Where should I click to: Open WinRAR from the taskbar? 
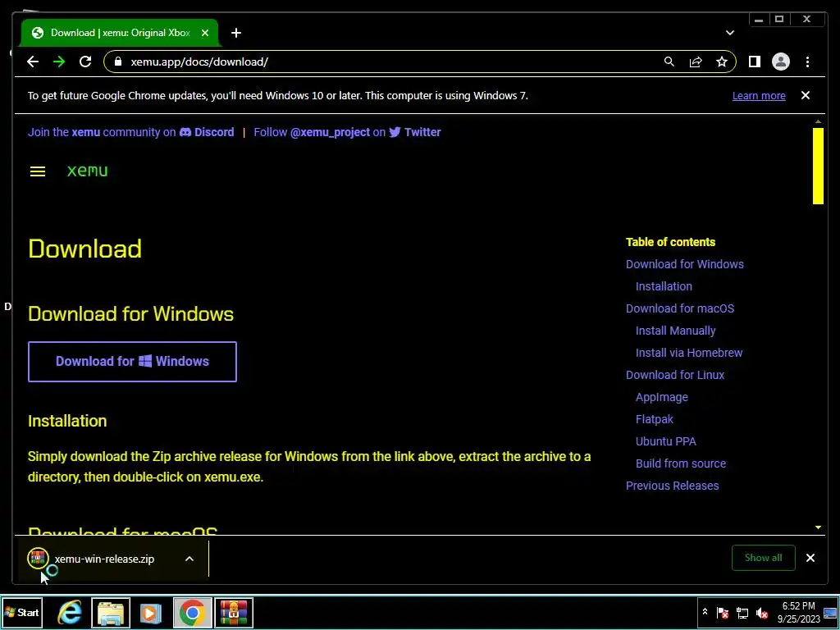[234, 612]
